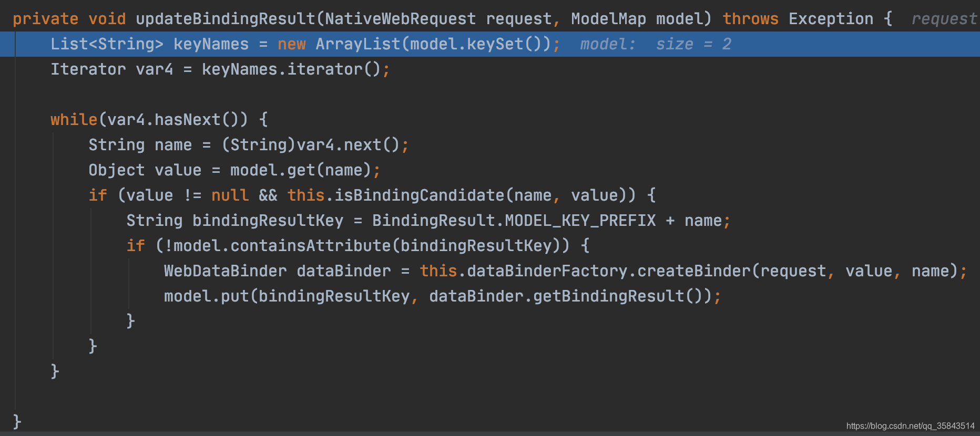Click the while keyword
This screenshot has width=980, height=436.
tap(74, 120)
